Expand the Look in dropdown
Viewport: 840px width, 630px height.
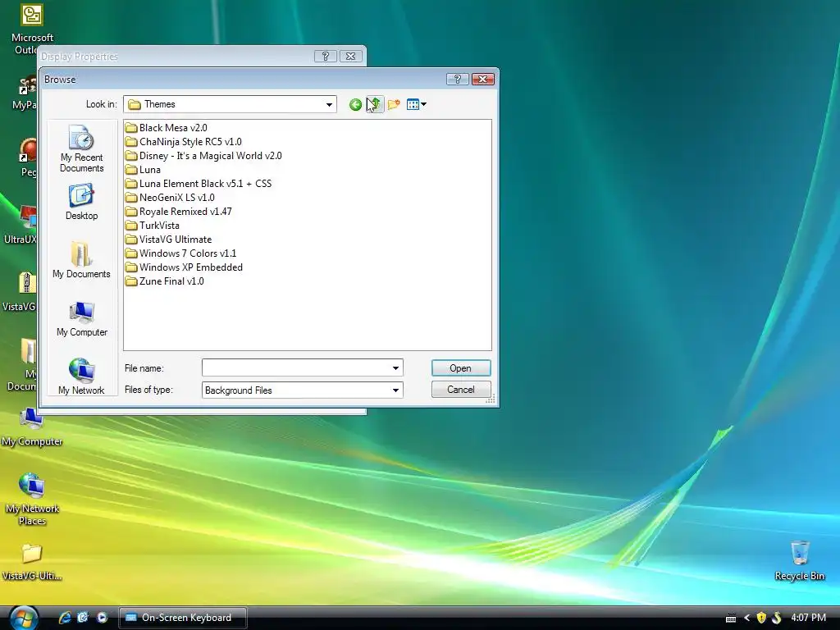329,104
